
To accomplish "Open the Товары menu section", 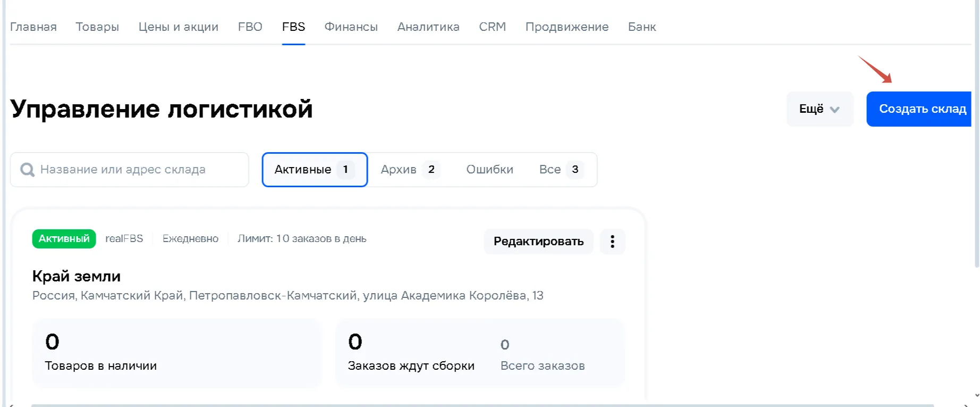I will (97, 27).
